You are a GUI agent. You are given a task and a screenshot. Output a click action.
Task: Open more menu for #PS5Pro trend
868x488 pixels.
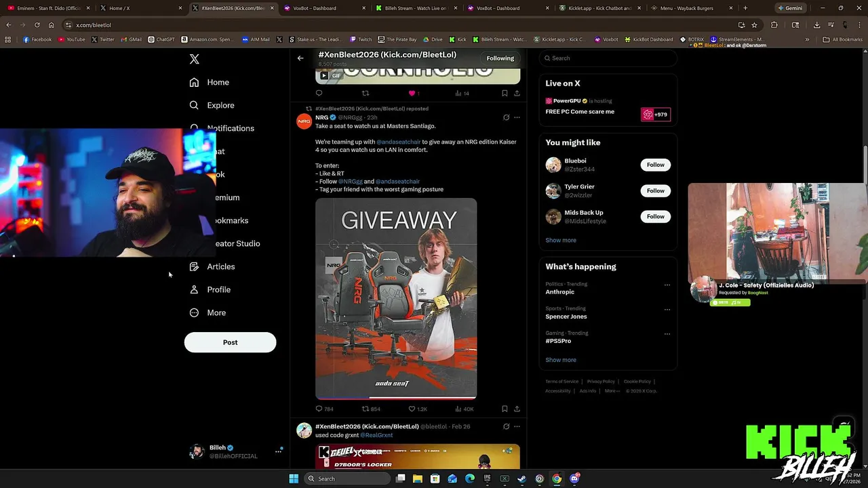pos(667,334)
